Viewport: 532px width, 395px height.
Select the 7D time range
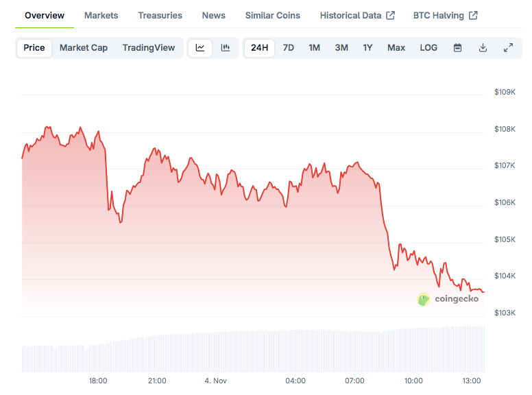pyautogui.click(x=289, y=48)
